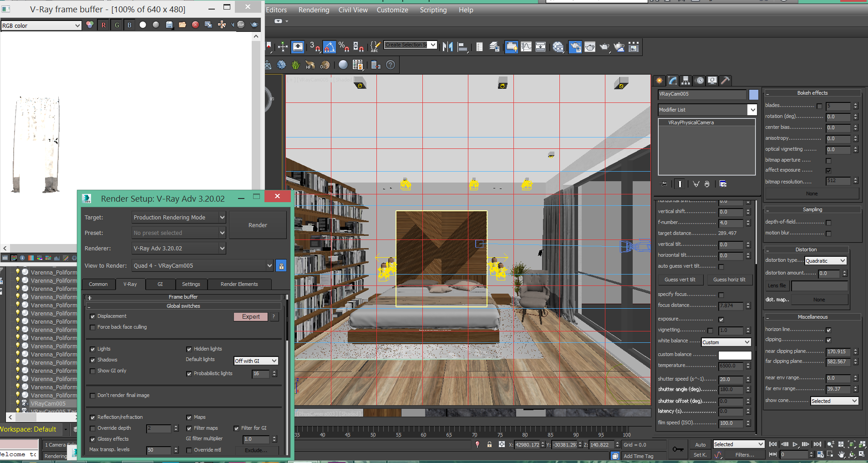
Task: Open the Rendering menu
Action: pos(314,10)
